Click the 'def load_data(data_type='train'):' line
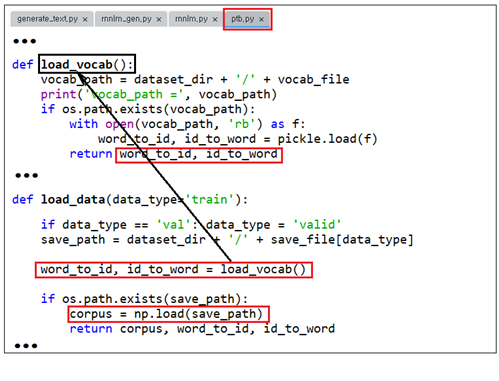Image resolution: width=499 pixels, height=381 pixels. (x=130, y=200)
